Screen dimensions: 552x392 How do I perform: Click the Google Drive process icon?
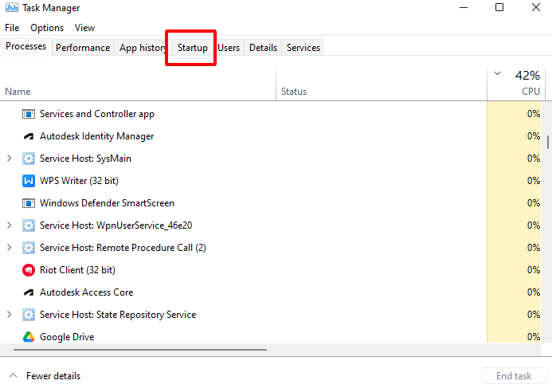(29, 337)
